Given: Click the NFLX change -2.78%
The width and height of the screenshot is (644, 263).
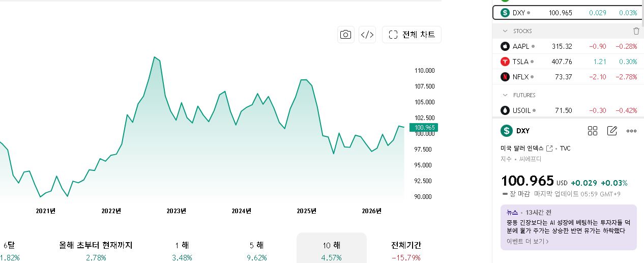Looking at the screenshot, I should [626, 77].
